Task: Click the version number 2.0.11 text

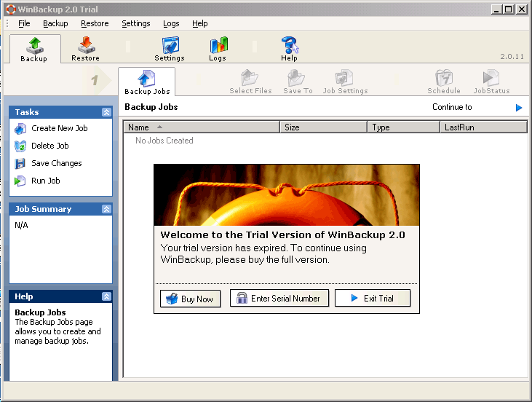Action: 512,56
